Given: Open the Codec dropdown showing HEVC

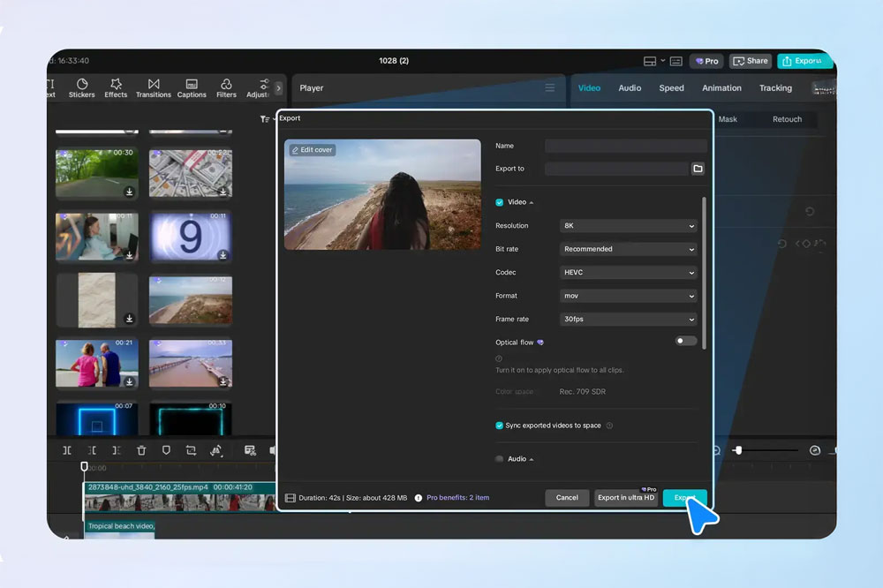Looking at the screenshot, I should click(629, 273).
